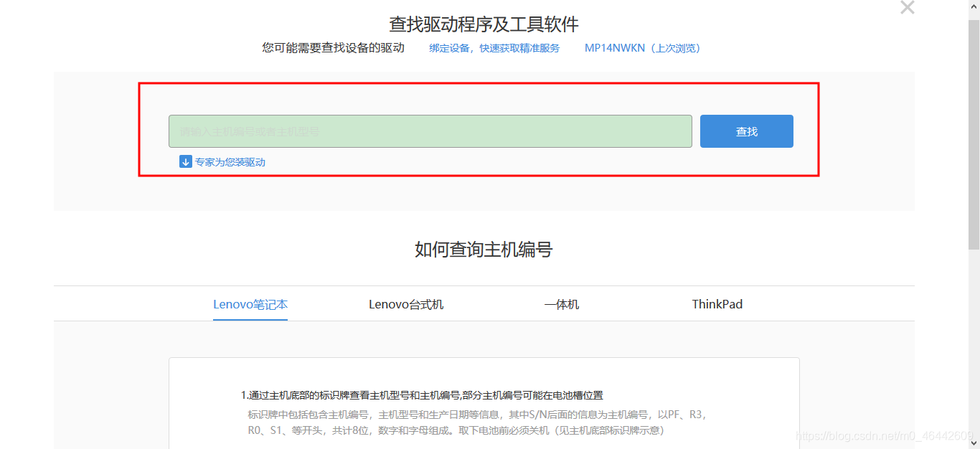Image resolution: width=980 pixels, height=449 pixels.
Task: Click the blue 查找 search button
Action: [x=747, y=131]
